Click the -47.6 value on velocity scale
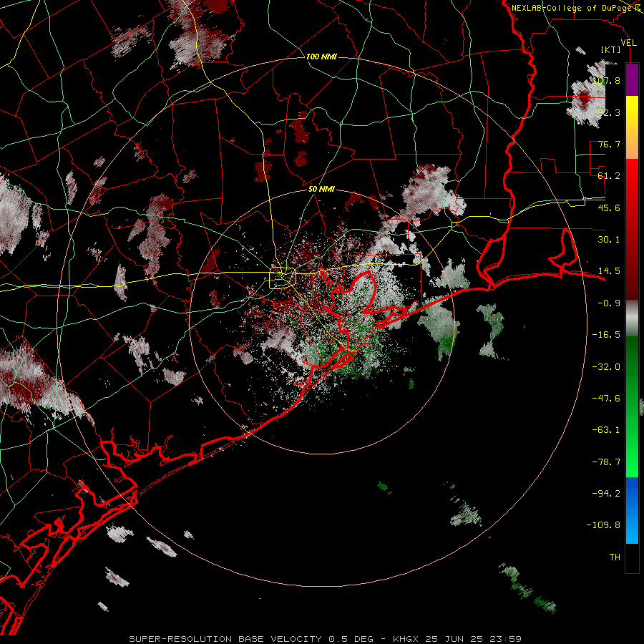 pyautogui.click(x=606, y=399)
